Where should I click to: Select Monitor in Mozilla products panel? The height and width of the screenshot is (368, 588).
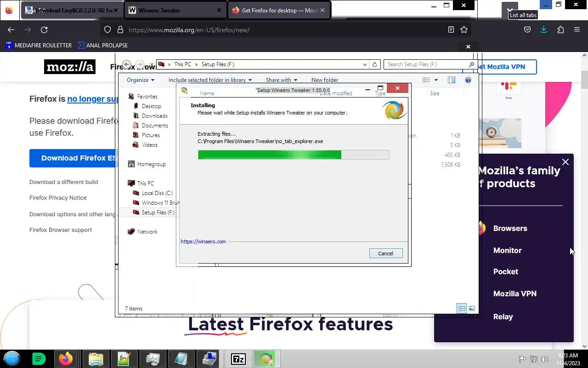tap(507, 250)
